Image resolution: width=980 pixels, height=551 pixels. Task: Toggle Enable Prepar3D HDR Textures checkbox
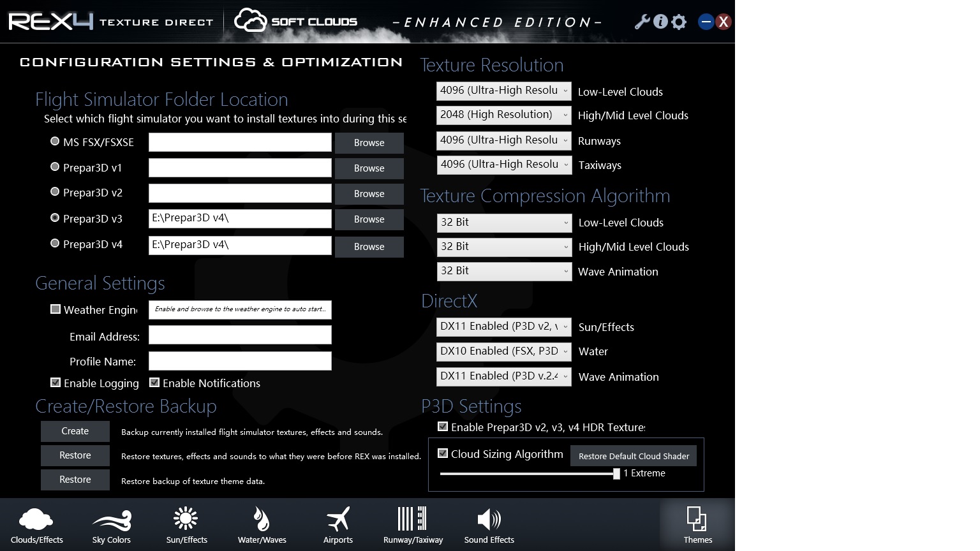(x=443, y=427)
